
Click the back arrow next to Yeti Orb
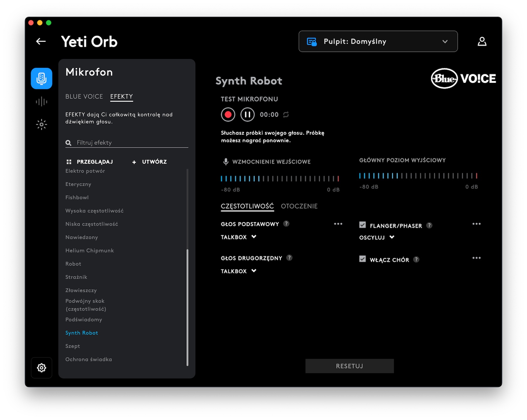[x=41, y=41]
